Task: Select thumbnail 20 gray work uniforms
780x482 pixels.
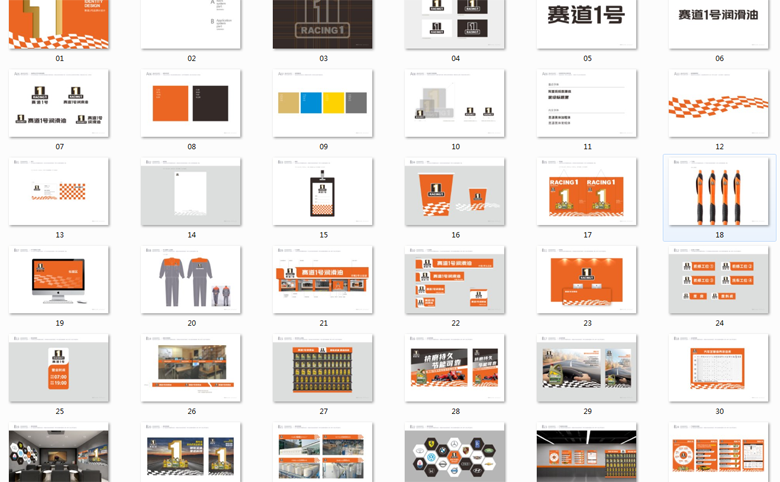Action: 191,280
